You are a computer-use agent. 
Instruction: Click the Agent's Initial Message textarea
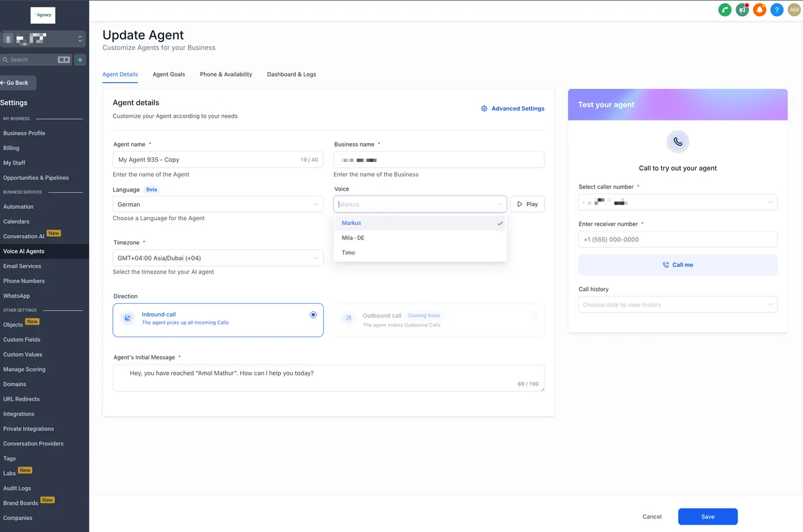pos(329,378)
